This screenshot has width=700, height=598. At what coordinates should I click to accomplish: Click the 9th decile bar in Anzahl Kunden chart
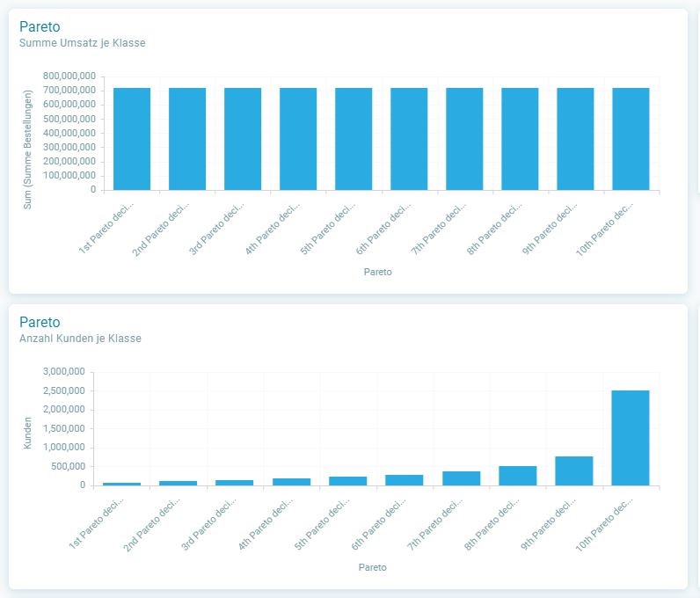[574, 470]
